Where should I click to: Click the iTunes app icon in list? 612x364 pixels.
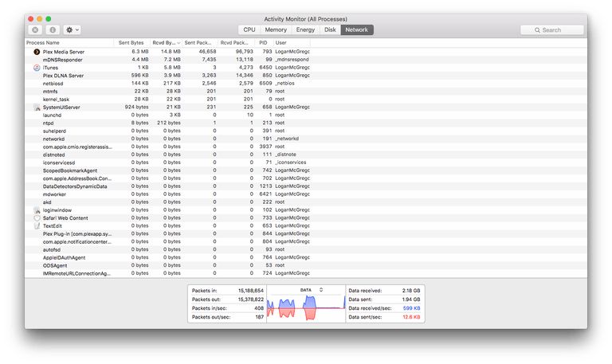pos(37,68)
